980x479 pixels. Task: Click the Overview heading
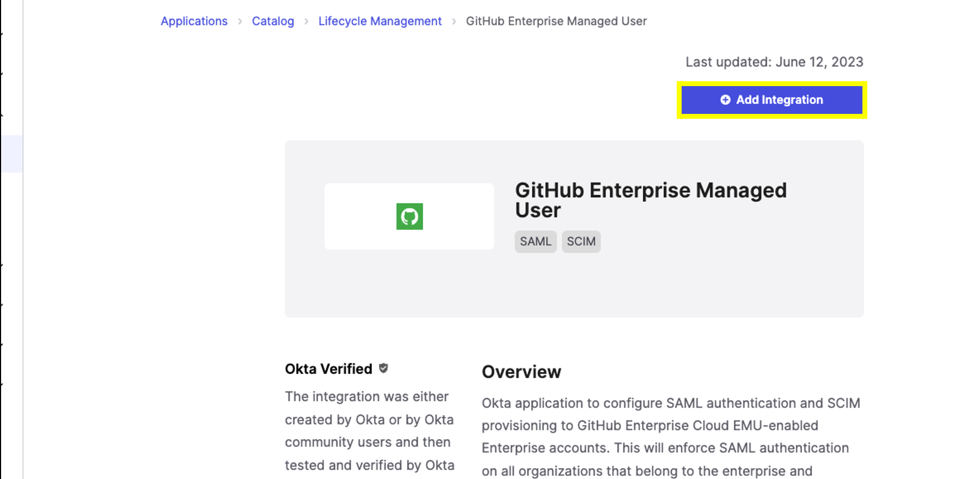point(521,372)
